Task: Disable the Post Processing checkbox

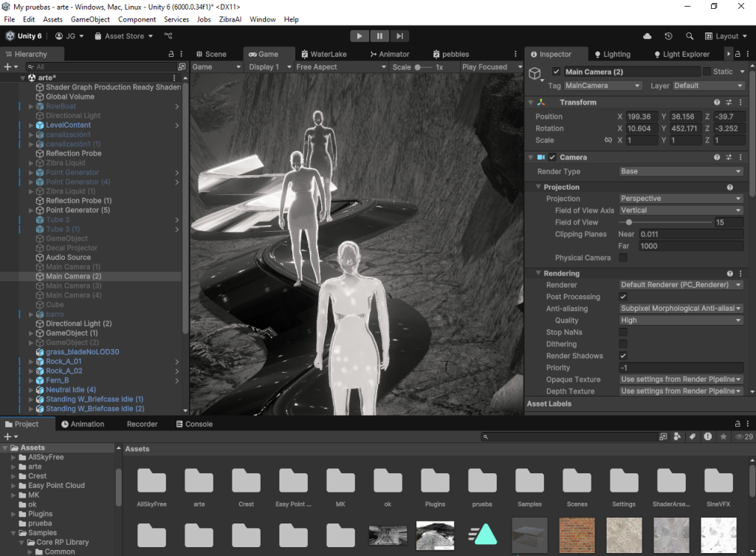Action: 623,297
